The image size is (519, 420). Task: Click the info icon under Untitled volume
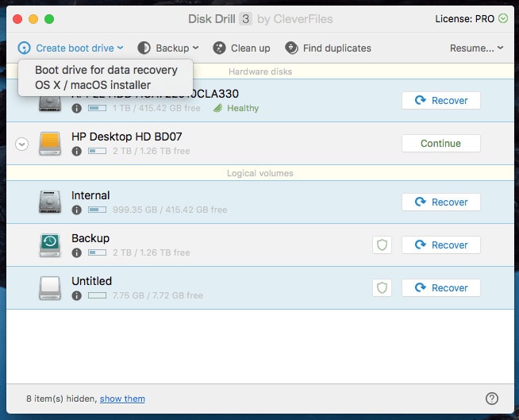tap(77, 295)
